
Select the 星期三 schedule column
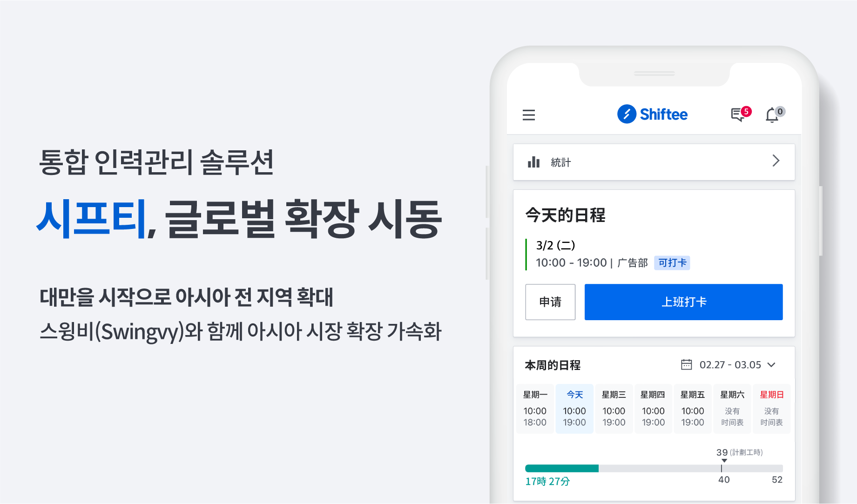coord(614,409)
